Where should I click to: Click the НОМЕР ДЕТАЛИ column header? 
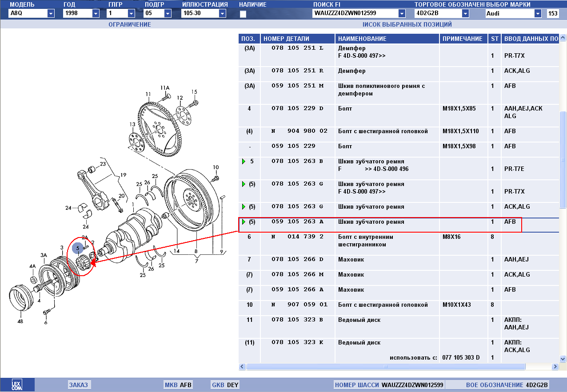286,39
